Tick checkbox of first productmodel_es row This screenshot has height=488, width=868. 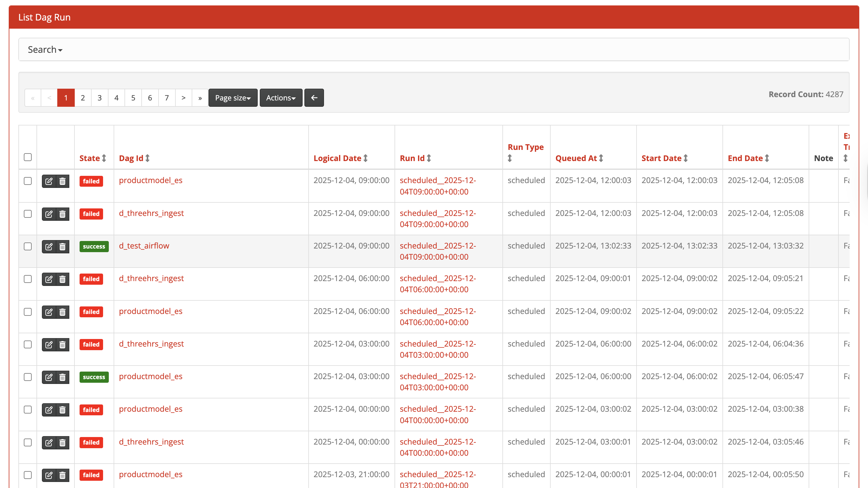tap(28, 181)
